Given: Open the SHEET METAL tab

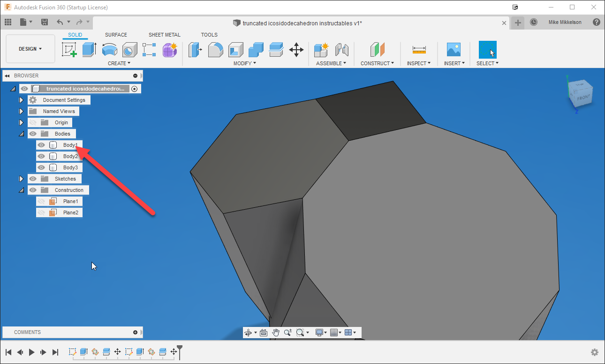Looking at the screenshot, I should coord(164,34).
